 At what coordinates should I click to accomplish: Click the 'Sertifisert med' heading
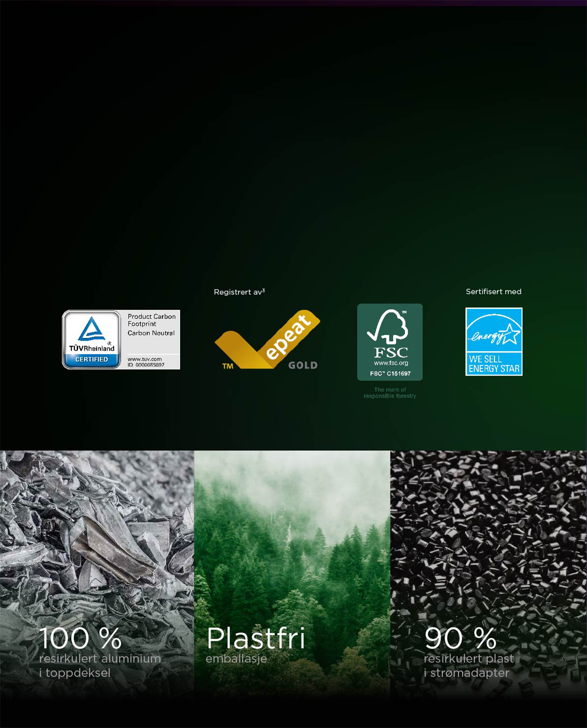(x=493, y=291)
